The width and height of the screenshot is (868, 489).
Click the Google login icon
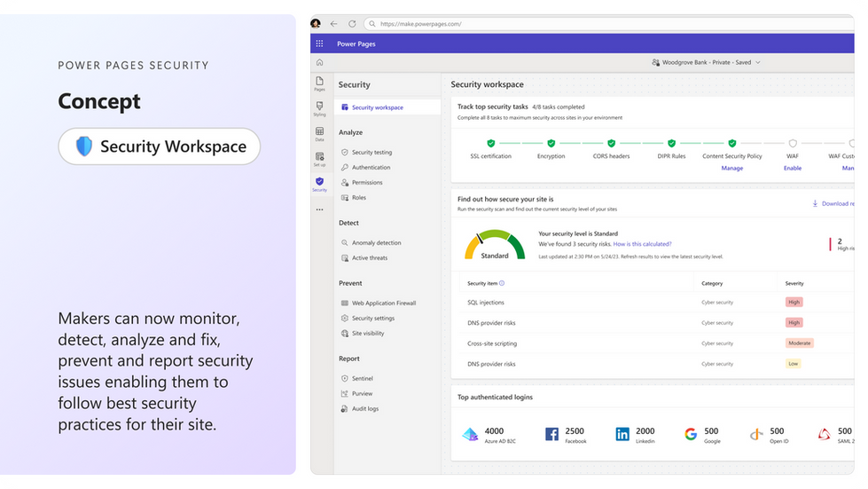click(691, 434)
